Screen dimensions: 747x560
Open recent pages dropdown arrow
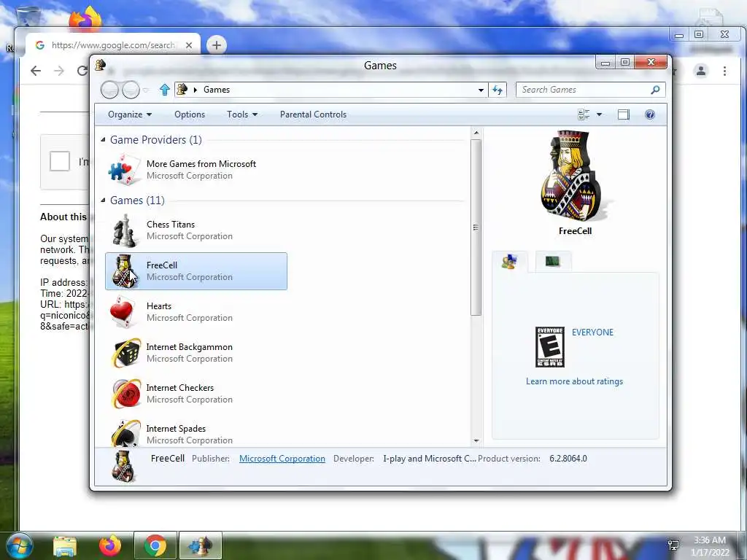click(146, 90)
